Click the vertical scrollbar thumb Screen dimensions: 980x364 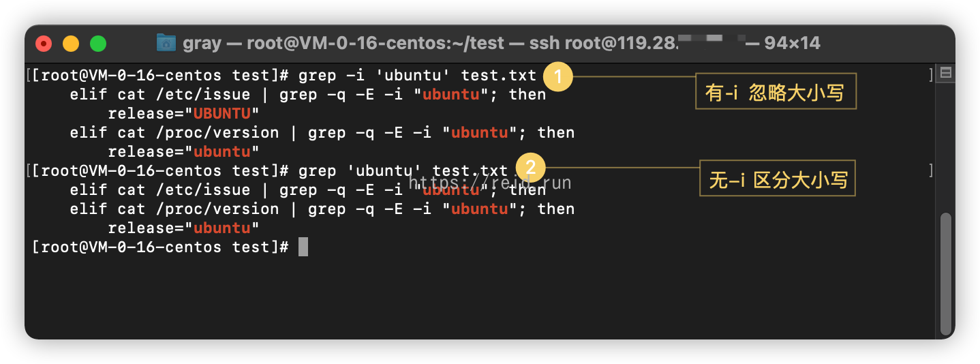pos(945,273)
